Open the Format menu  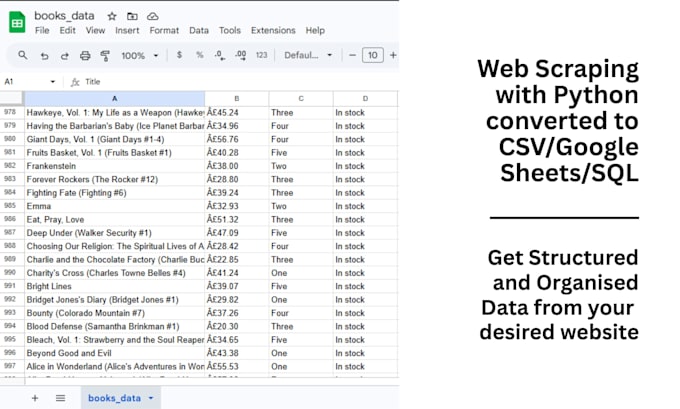(164, 30)
